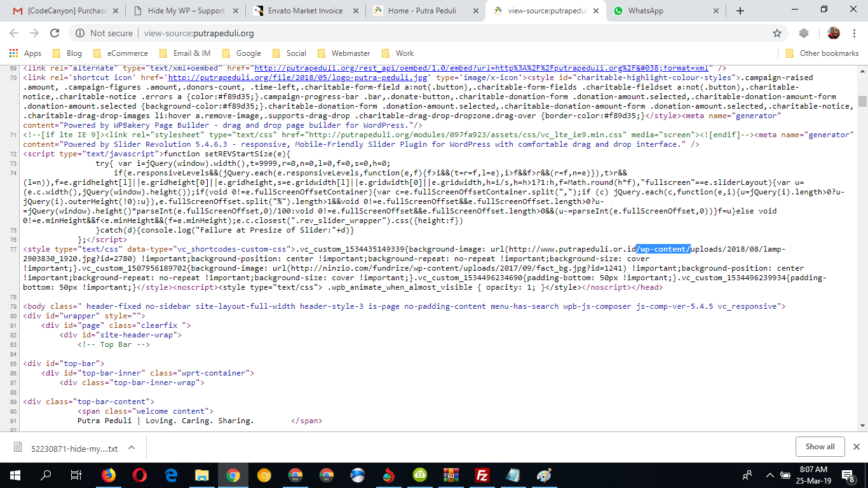The image size is (868, 488).
Task: Open the Work bookmarks folder
Action: 397,53
